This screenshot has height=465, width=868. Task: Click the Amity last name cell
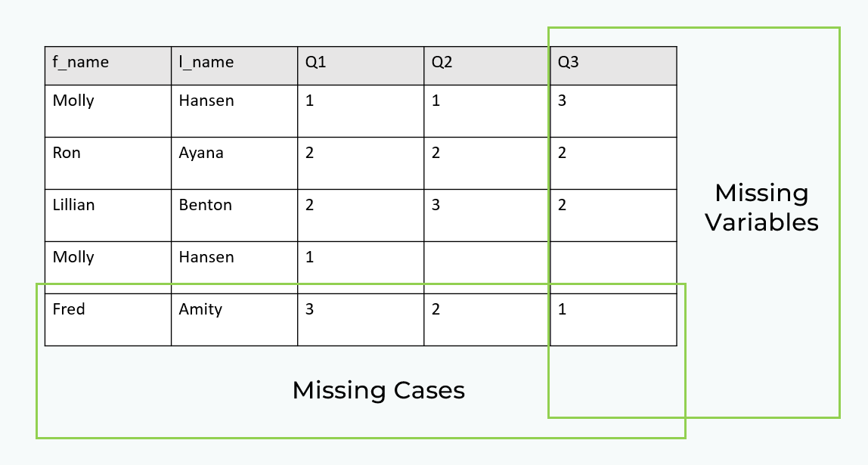tap(234, 319)
